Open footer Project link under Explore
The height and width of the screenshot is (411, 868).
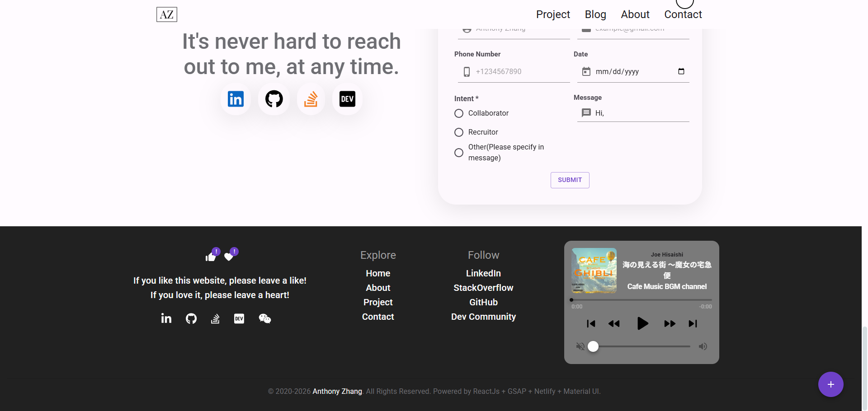pyautogui.click(x=378, y=302)
